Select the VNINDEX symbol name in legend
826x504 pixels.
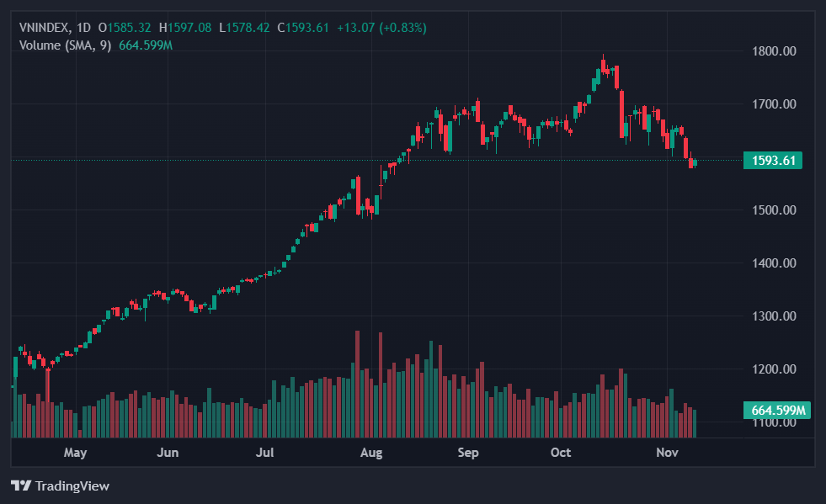44,28
